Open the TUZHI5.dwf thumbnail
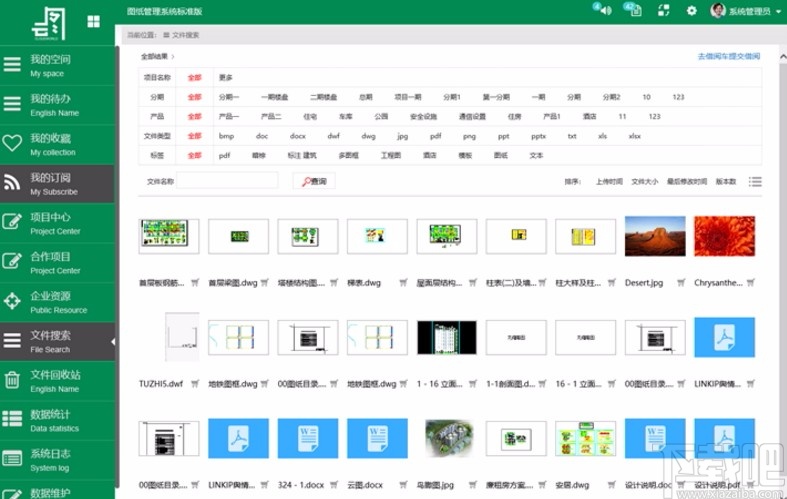The height and width of the screenshot is (499, 787). click(x=182, y=337)
